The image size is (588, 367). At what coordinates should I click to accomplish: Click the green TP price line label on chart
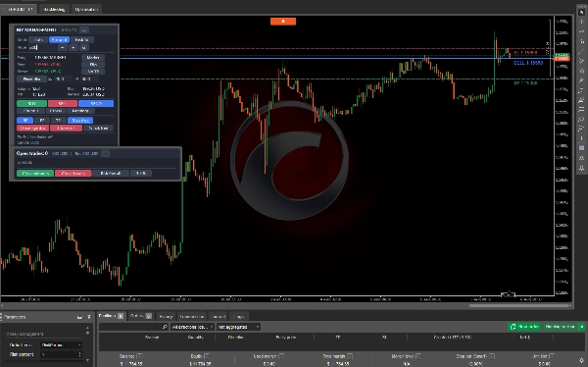(525, 83)
